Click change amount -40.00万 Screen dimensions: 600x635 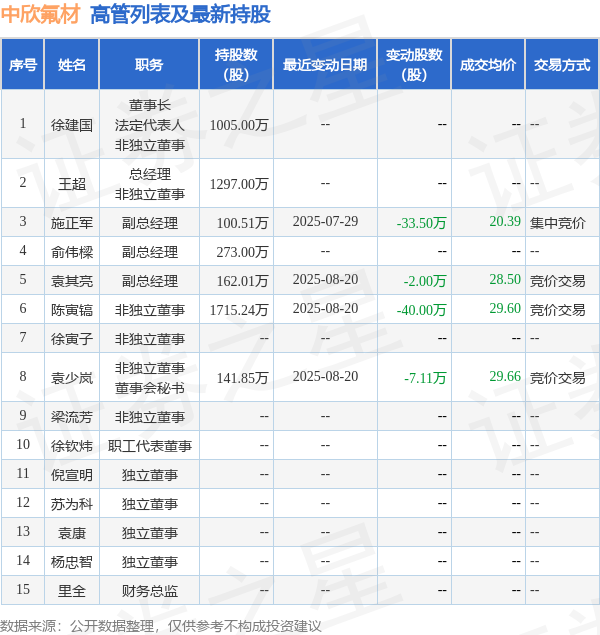(421, 310)
